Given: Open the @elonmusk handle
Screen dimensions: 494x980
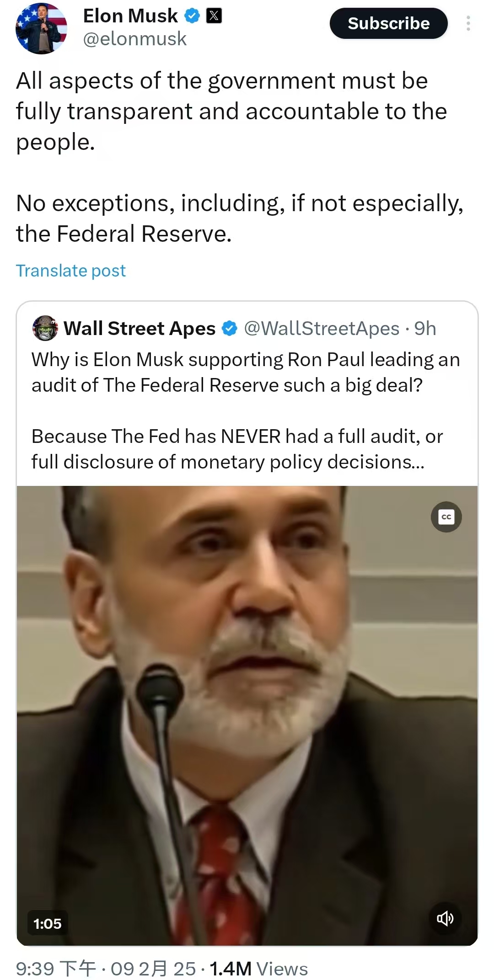Looking at the screenshot, I should [134, 39].
